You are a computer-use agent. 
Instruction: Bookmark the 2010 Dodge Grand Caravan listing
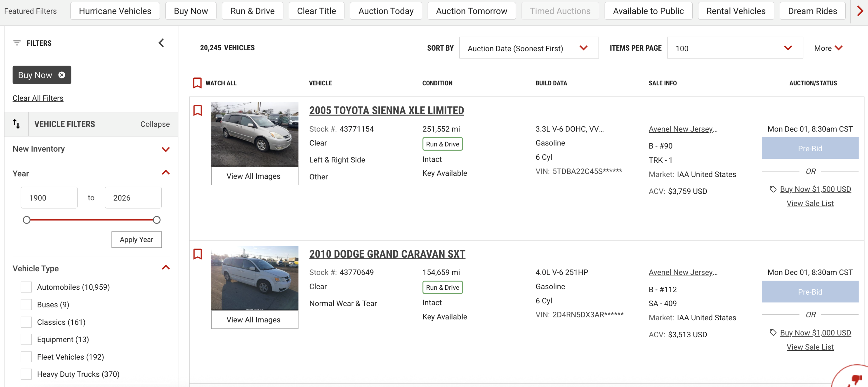(198, 254)
